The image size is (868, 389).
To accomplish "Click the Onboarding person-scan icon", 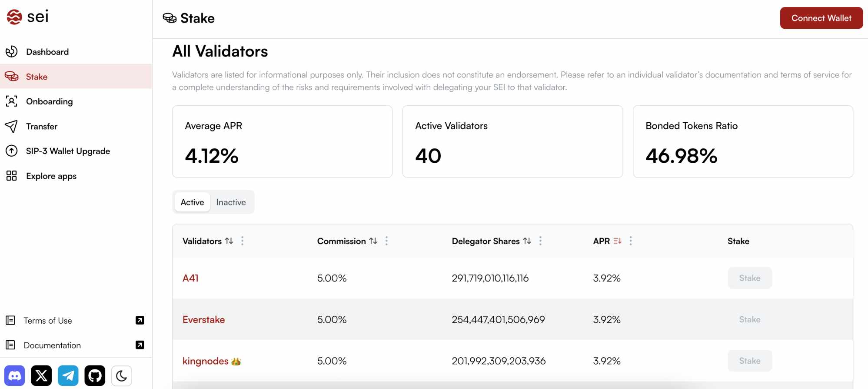I will [12, 101].
